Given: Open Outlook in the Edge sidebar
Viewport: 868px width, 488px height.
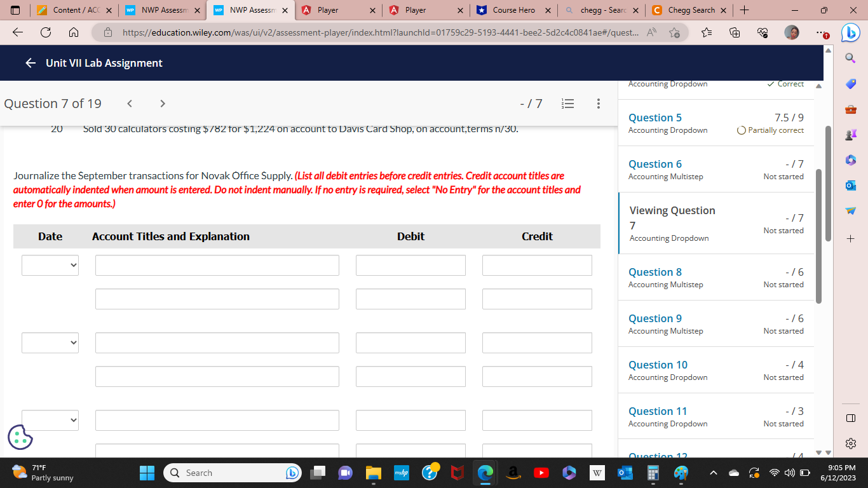Looking at the screenshot, I should pos(851,186).
